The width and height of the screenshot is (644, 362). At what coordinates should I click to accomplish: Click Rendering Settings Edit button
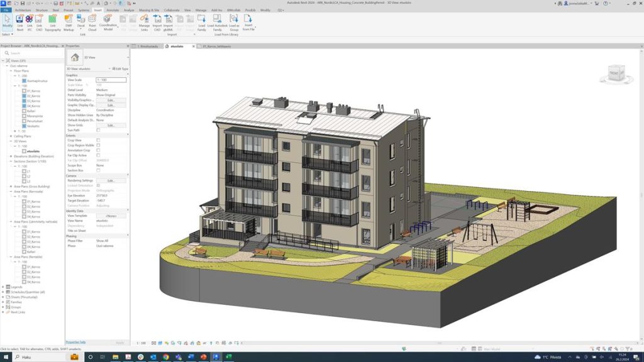[x=111, y=180]
